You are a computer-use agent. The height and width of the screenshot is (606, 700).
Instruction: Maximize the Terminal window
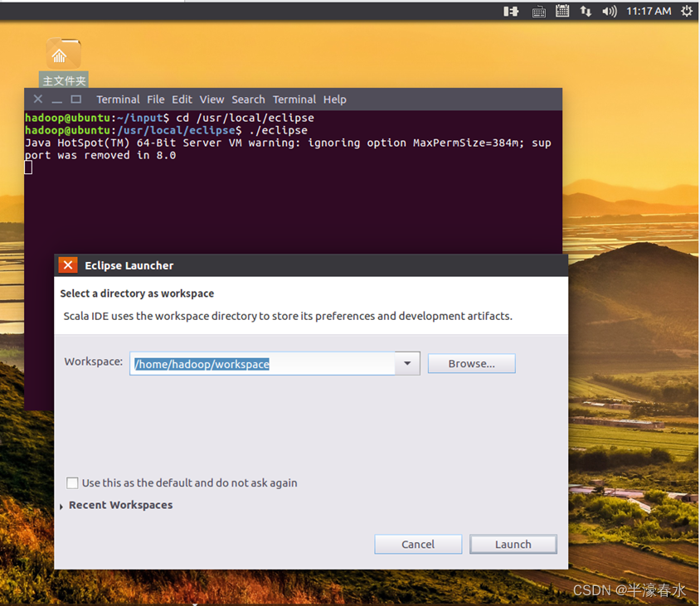coord(76,99)
